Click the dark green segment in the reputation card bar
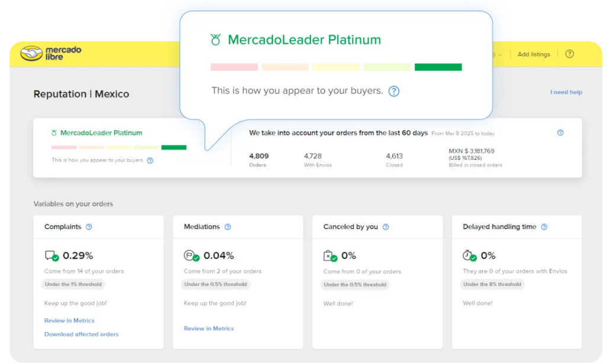Screen dimensions: 612x364 [x=174, y=147]
